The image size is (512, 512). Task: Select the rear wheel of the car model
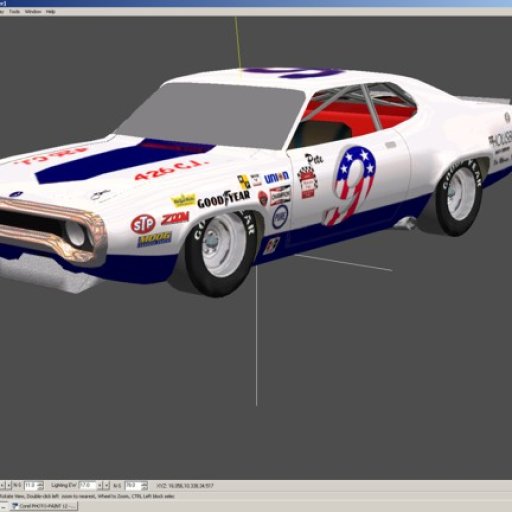click(x=459, y=197)
